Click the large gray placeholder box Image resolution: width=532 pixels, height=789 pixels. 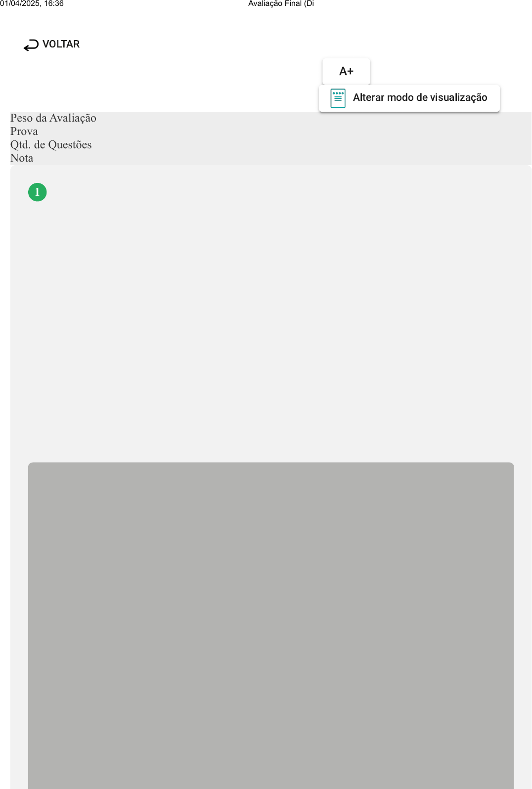point(271,625)
